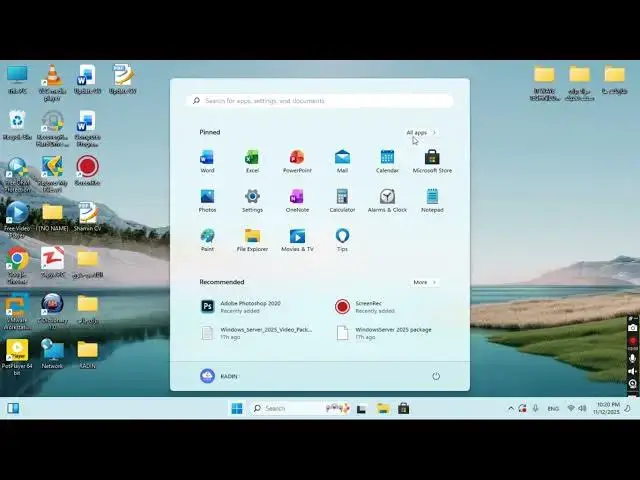
Task: Open the Tips app
Action: pyautogui.click(x=342, y=240)
